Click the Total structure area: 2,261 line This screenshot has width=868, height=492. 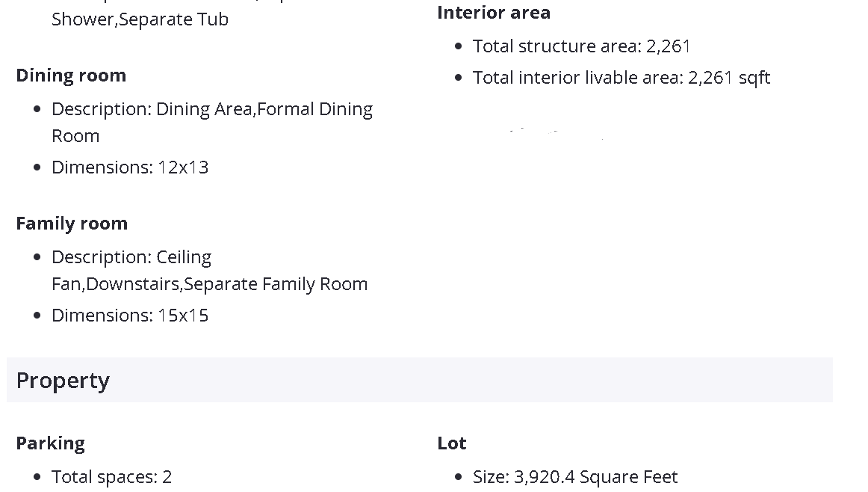point(582,46)
